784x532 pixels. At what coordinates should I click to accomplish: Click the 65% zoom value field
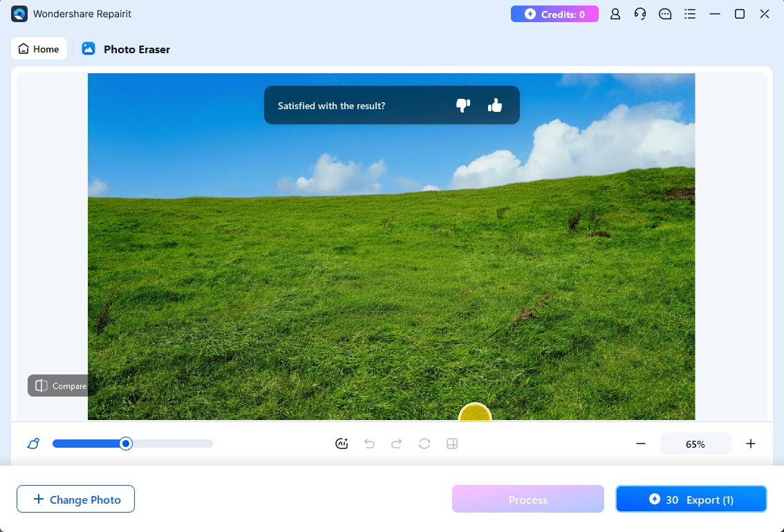point(696,444)
